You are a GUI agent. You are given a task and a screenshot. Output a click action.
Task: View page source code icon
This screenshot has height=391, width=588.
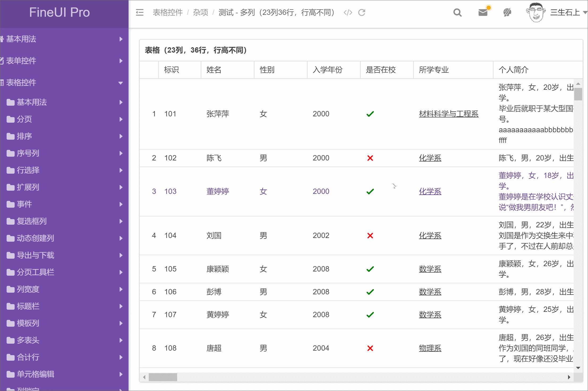click(348, 12)
